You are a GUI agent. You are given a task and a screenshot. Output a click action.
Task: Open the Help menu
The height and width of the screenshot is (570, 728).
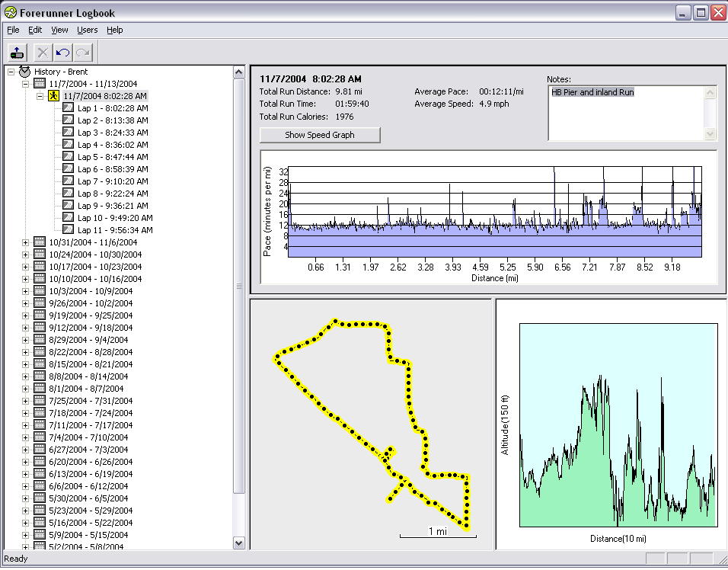pyautogui.click(x=115, y=30)
